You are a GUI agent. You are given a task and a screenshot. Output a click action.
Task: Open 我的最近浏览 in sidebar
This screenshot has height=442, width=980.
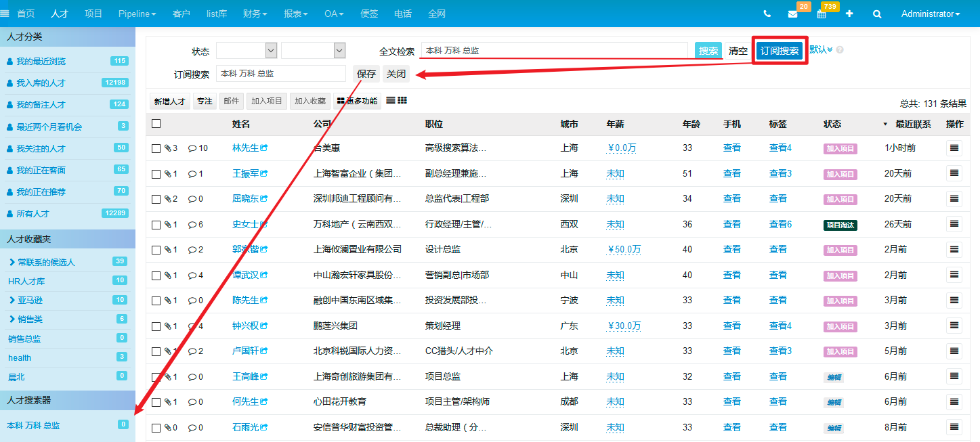(41, 62)
